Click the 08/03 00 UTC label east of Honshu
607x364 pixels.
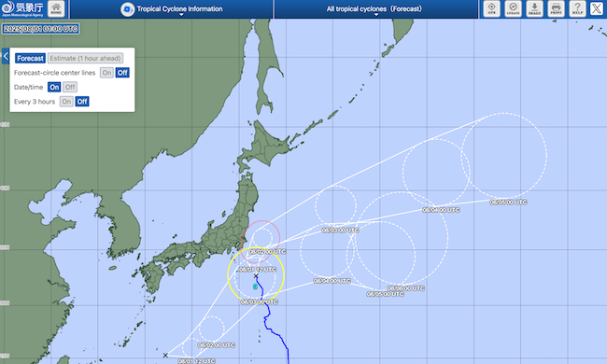340,231
